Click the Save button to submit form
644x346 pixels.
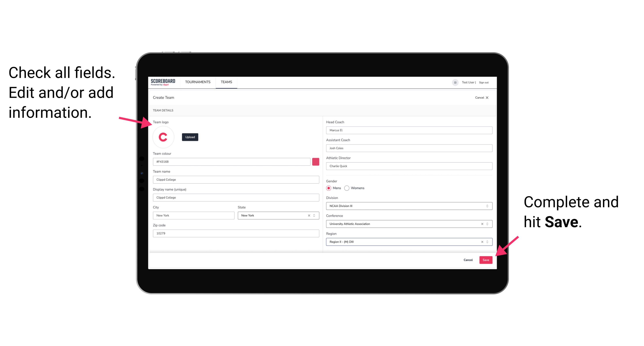[486, 259]
